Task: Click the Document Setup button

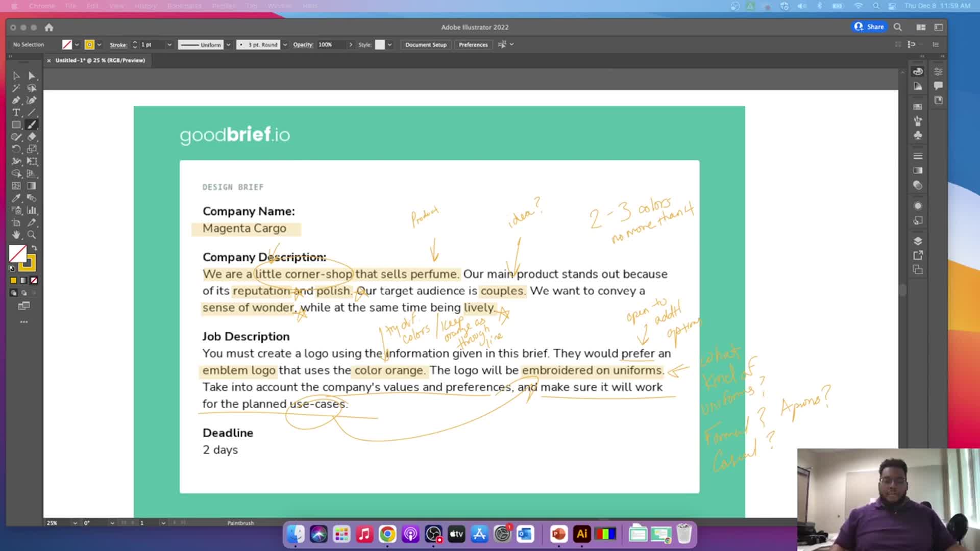Action: click(426, 45)
